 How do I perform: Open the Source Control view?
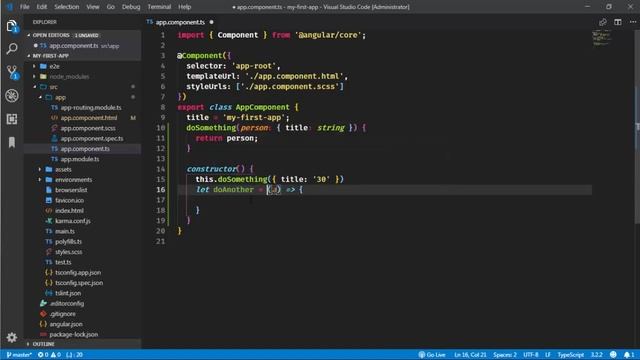click(x=12, y=73)
